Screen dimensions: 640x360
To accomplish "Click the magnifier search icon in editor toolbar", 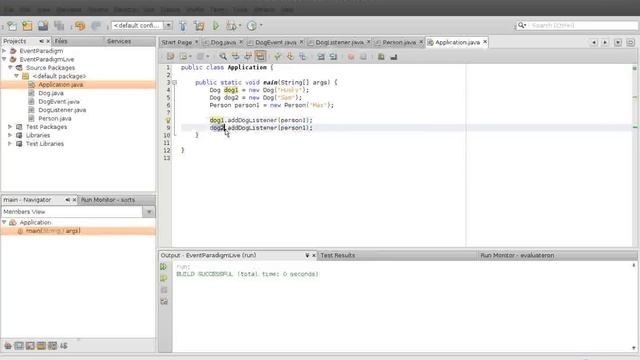I will (223, 57).
